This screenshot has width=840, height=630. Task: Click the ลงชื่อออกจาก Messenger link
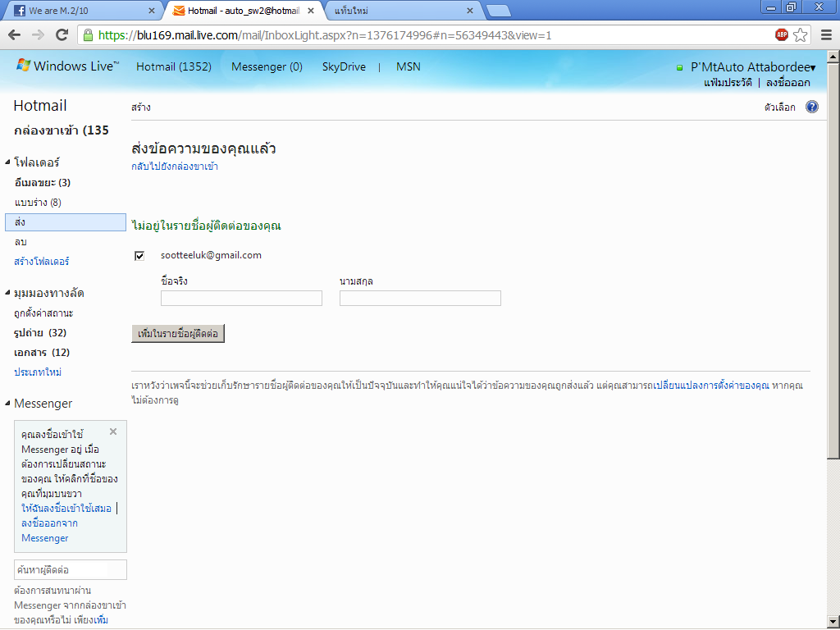(x=49, y=531)
